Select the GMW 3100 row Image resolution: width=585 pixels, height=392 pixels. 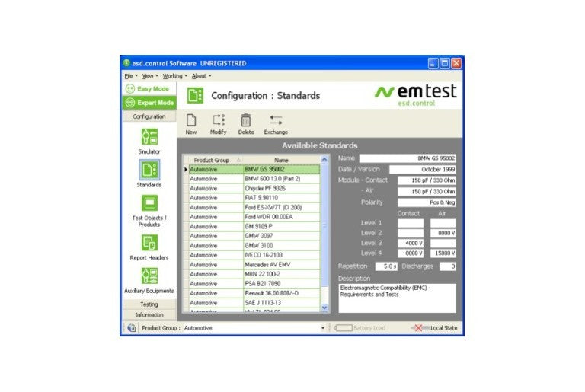254,245
